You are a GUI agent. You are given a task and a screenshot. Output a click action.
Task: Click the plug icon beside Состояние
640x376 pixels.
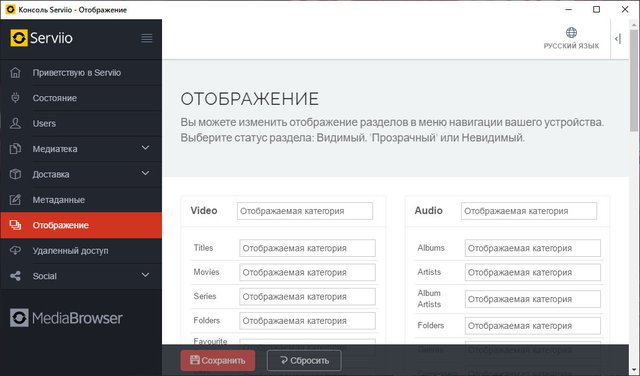click(16, 98)
